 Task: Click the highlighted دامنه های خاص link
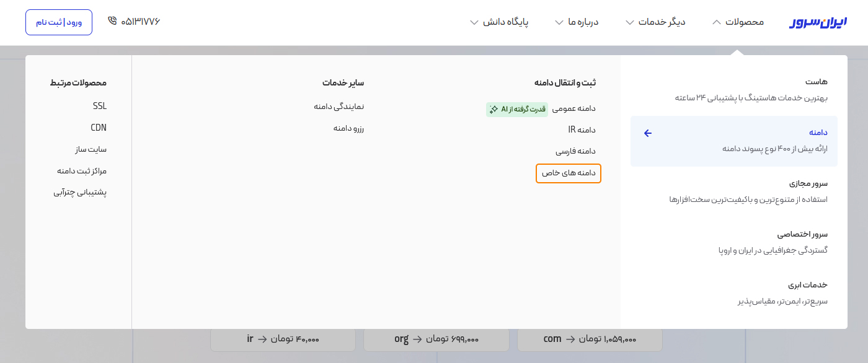click(569, 173)
